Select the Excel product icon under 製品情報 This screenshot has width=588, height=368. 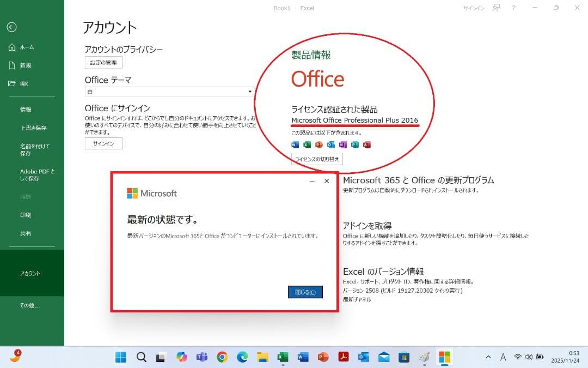307,144
